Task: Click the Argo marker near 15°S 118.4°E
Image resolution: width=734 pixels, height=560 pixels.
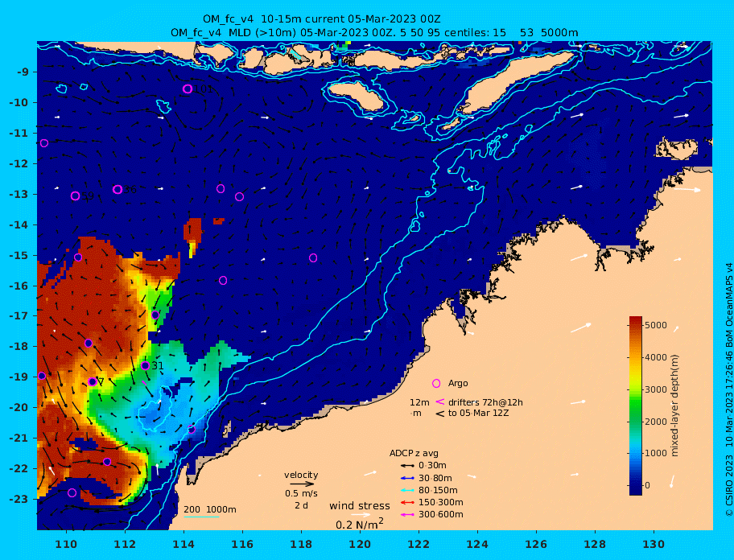Action: 313,257
